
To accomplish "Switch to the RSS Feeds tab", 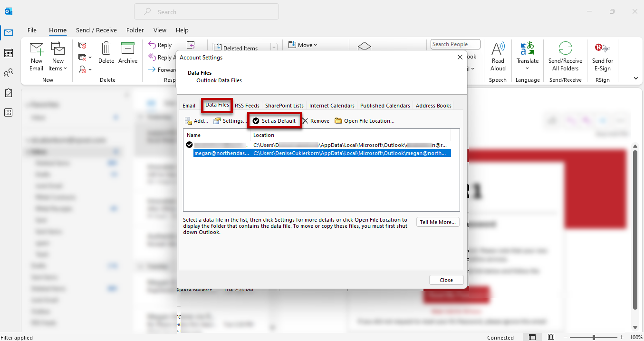I will coord(247,106).
